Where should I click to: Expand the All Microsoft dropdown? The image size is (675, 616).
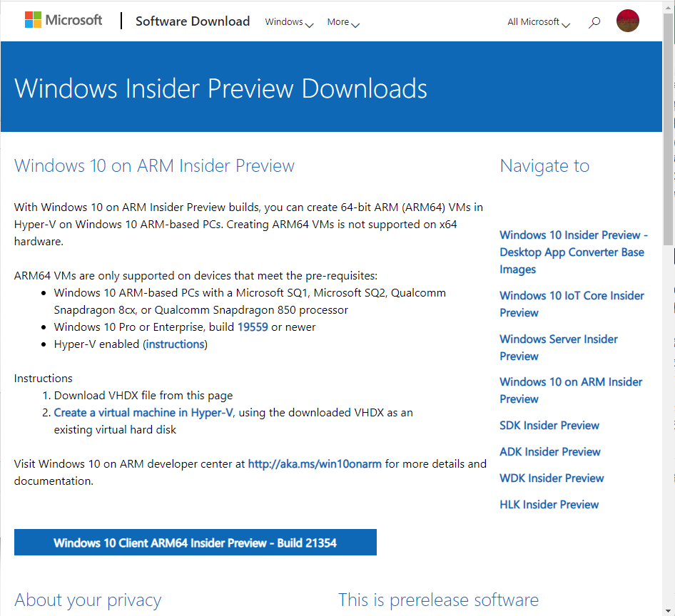539,22
